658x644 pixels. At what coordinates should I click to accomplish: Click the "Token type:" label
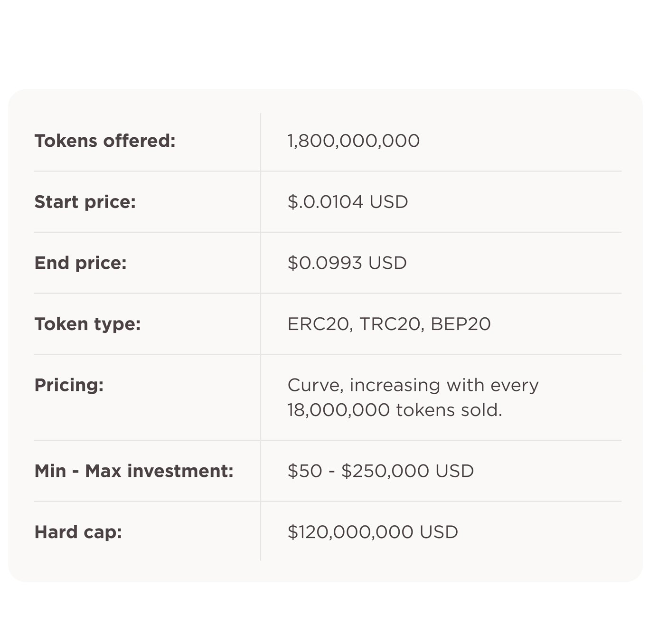pos(87,324)
